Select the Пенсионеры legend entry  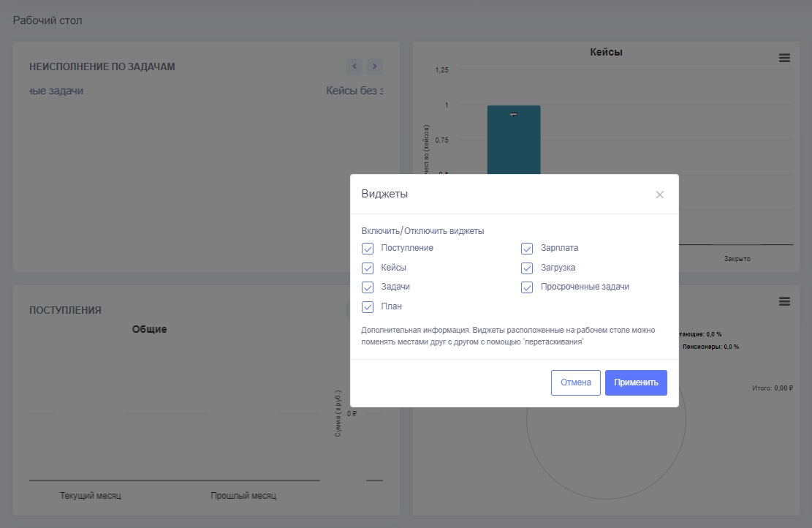(710, 347)
